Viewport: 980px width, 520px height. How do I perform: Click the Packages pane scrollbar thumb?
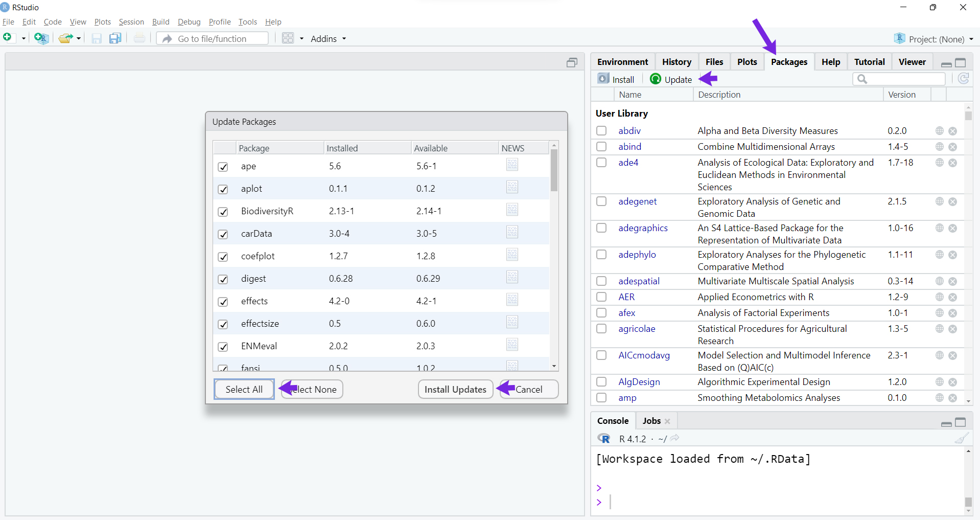[x=968, y=116]
